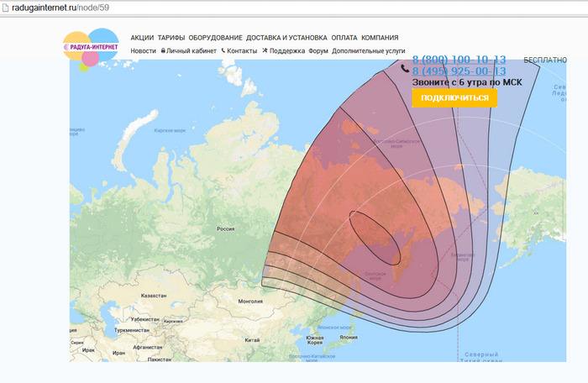588x383 pixels.
Task: Click the tools icon before Поддержка
Action: point(265,51)
